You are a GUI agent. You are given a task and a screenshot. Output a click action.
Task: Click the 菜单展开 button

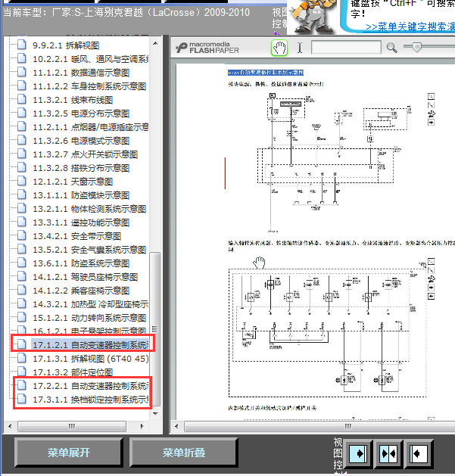click(69, 453)
